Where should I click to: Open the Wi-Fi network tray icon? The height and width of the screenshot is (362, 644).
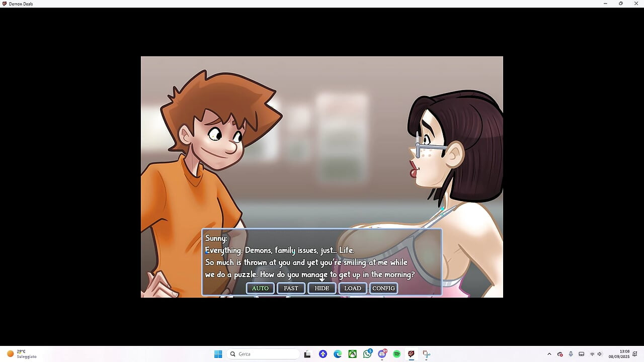tap(592, 354)
